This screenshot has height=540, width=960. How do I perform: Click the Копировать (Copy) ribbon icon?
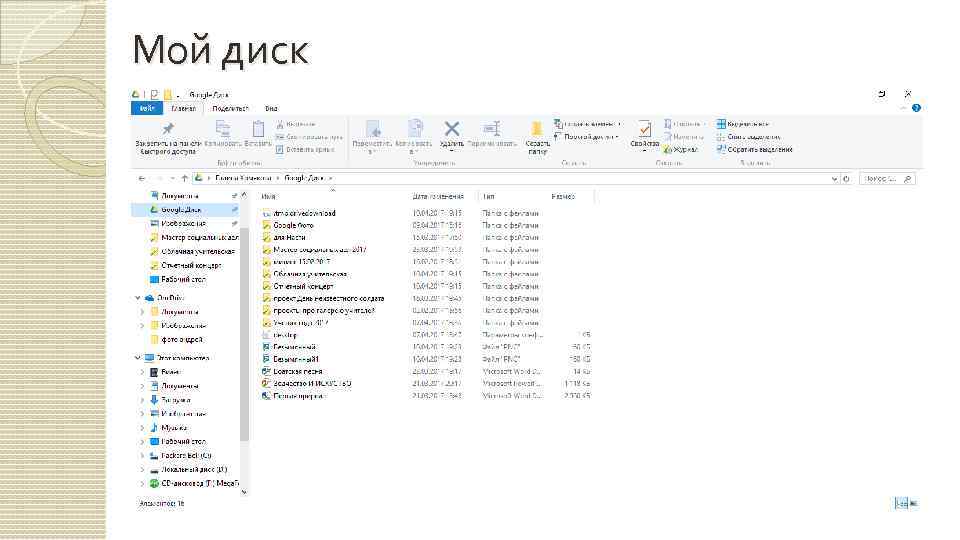click(223, 129)
